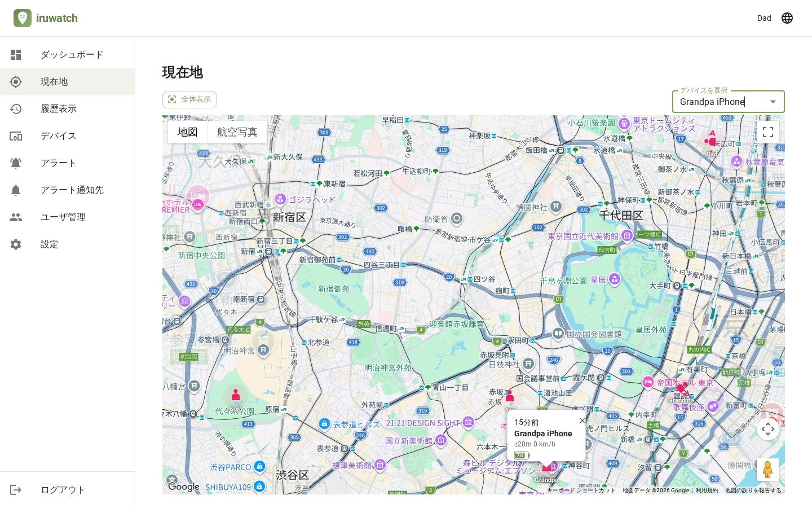
Task: Click 国立新美術館 museum marker
Action: [441, 440]
